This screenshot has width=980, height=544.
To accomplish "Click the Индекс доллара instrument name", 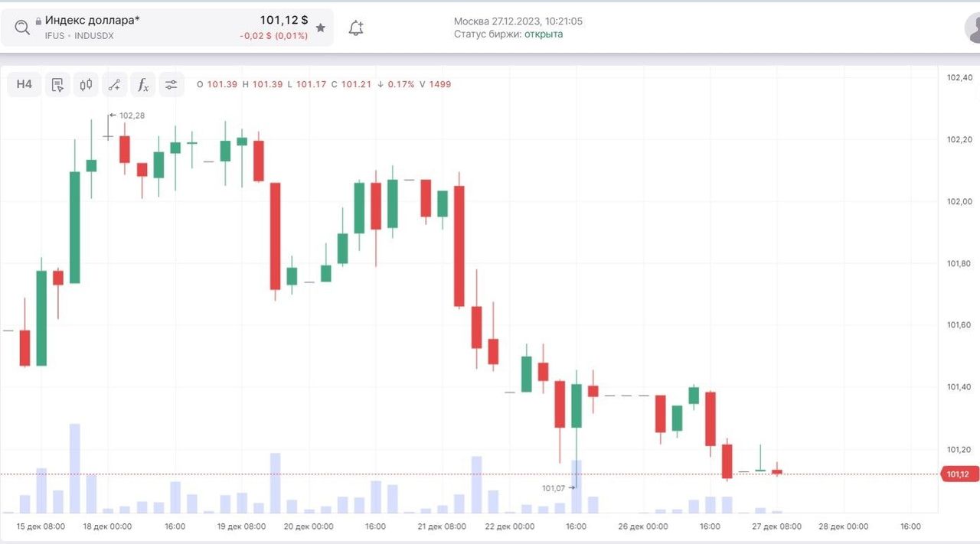I will (93, 21).
